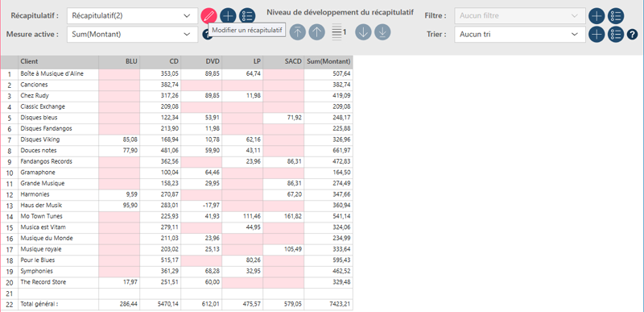Viewport: 644px width, 312px height.
Task: Click the CD column header
Action: tap(160, 62)
